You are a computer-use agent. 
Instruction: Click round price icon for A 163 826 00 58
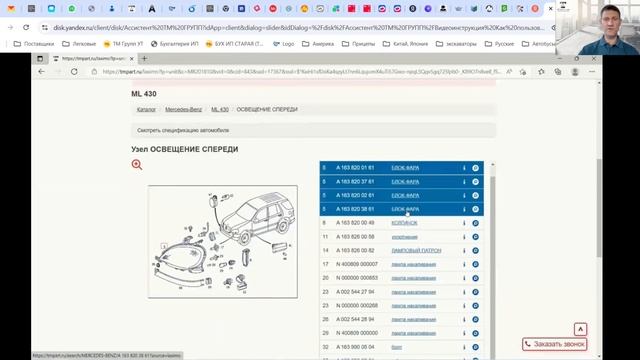coord(476,237)
